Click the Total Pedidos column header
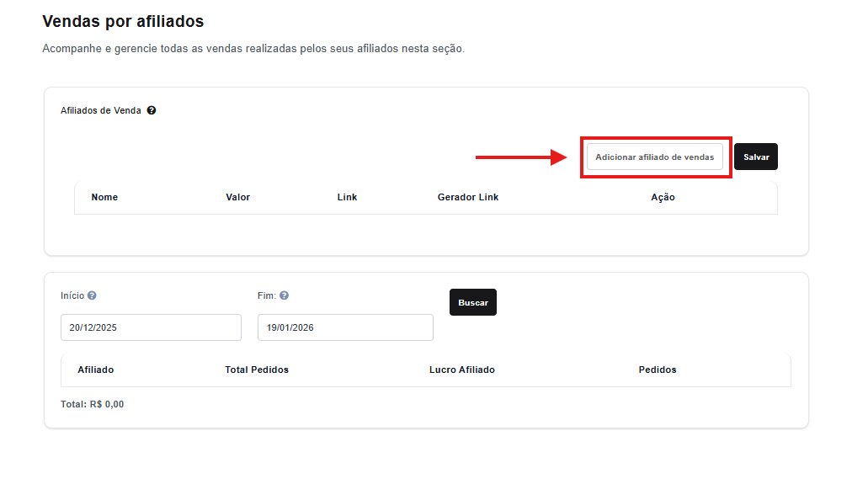 tap(257, 370)
